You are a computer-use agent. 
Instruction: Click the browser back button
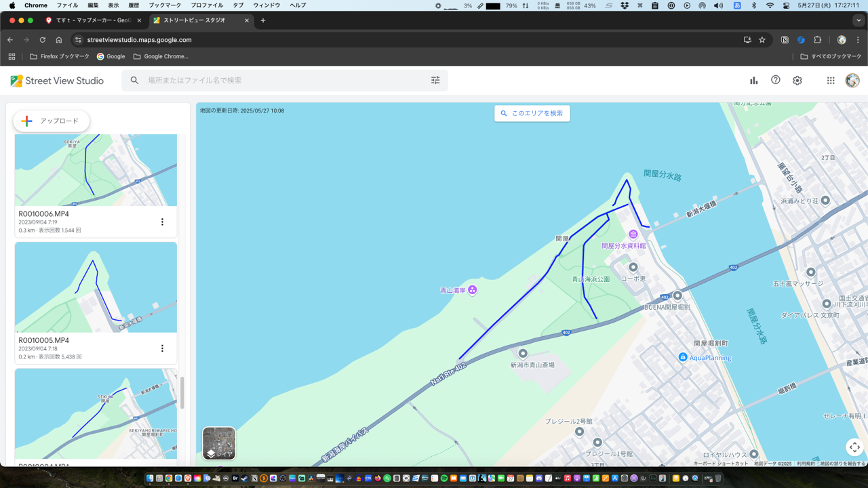pos(10,40)
